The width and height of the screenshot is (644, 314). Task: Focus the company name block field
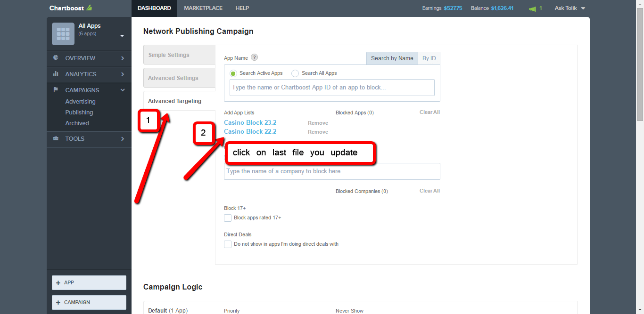332,171
